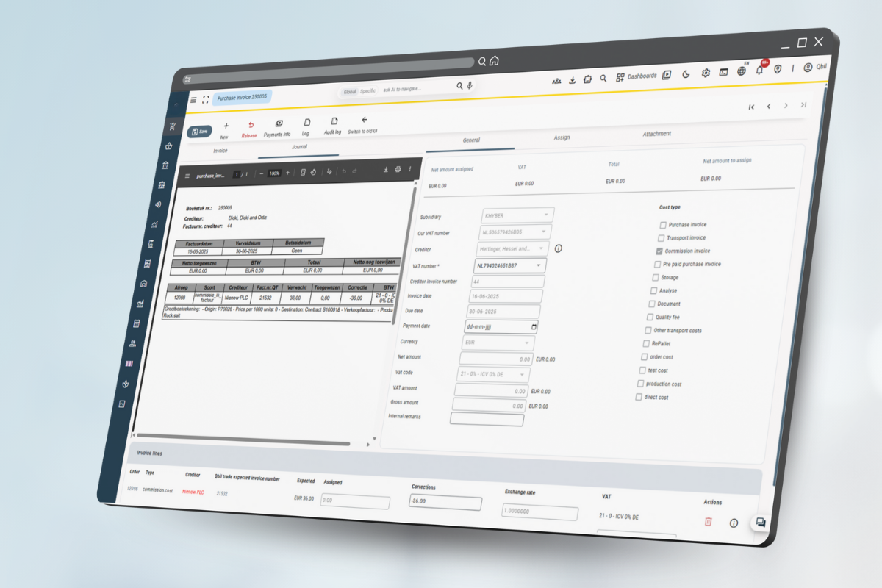Viewport: 882px width, 588px height.
Task: Download the PDF in viewer toolbar
Action: tap(385, 170)
